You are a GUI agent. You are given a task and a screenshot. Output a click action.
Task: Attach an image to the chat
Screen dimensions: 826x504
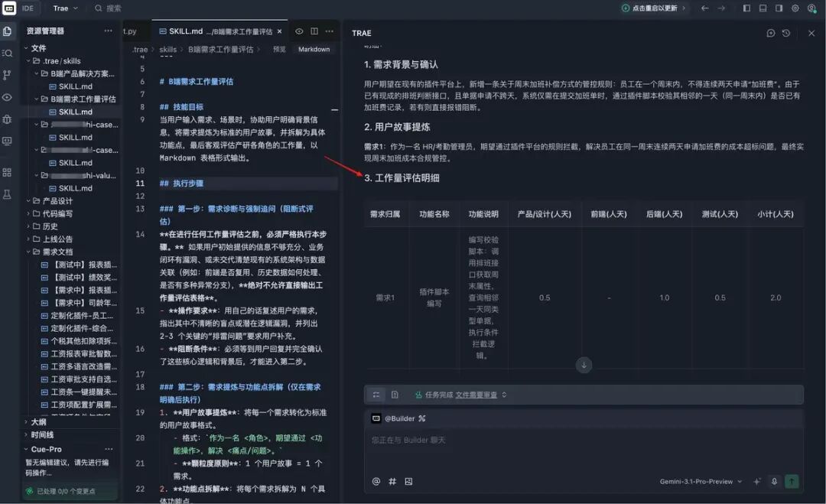point(408,482)
